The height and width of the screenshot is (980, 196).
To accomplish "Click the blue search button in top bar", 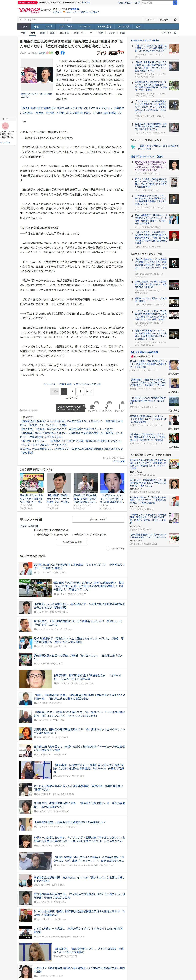I will tap(175, 2).
